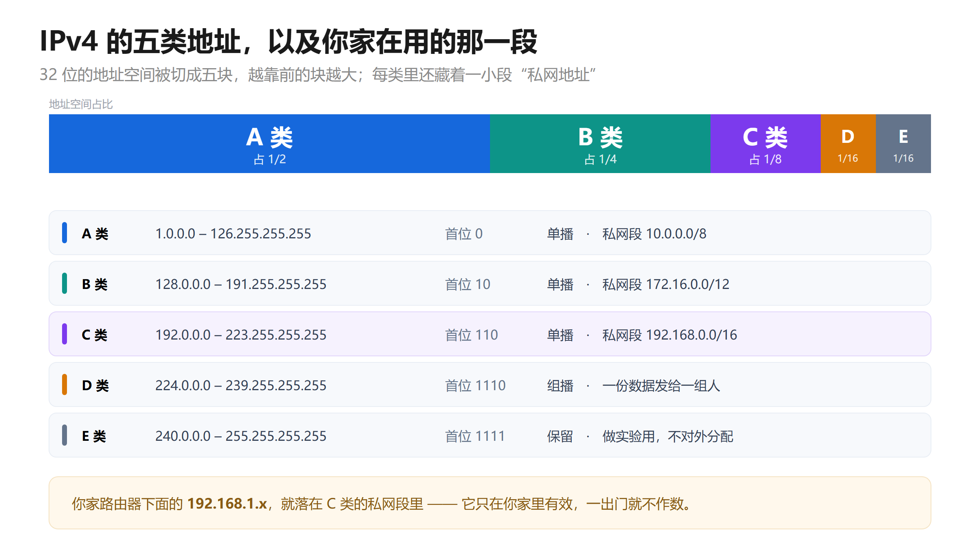980x551 pixels.
Task: Click 保留 in the E 类 row
Action: 560,436
